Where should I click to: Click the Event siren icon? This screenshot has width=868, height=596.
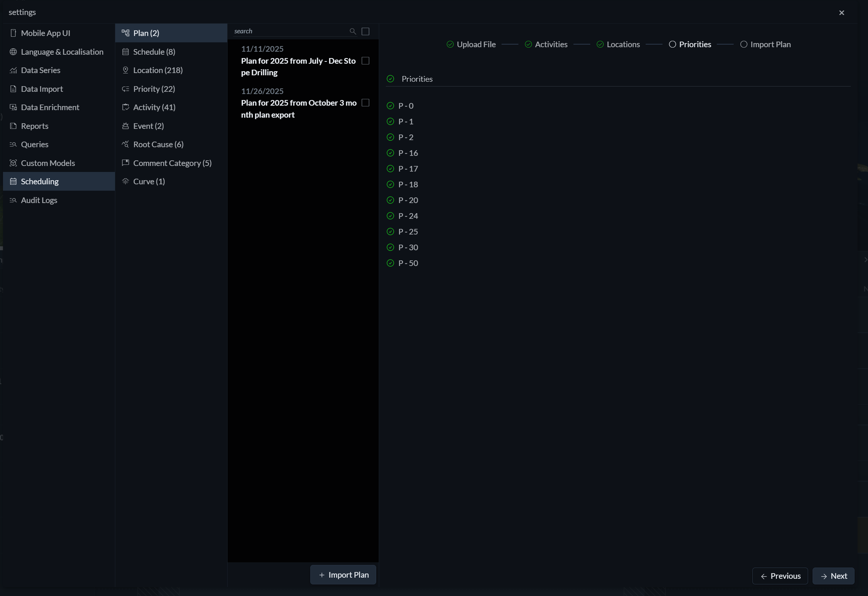(125, 126)
